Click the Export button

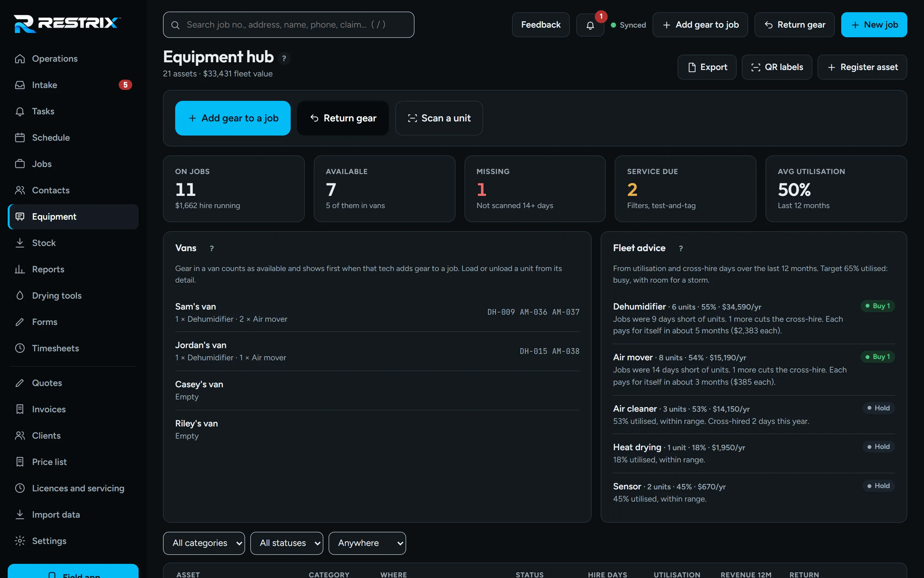(x=707, y=67)
